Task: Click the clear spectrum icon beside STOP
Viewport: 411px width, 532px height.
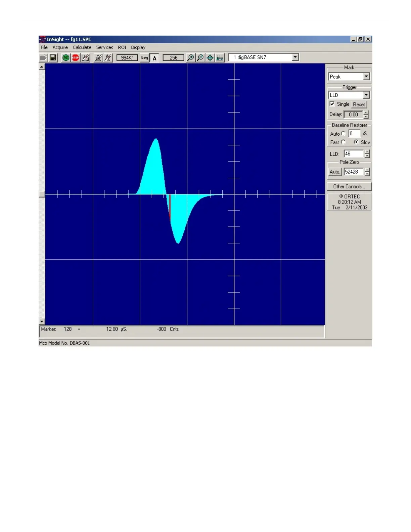Action: pos(85,58)
